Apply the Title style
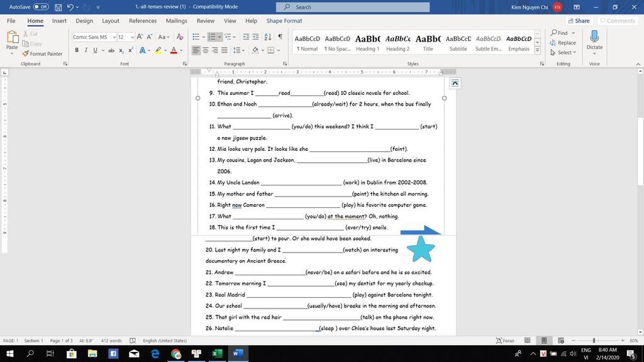The height and width of the screenshot is (362, 644). tap(428, 43)
